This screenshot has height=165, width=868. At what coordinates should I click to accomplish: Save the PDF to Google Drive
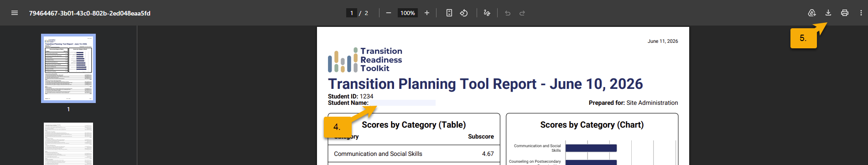pos(812,13)
